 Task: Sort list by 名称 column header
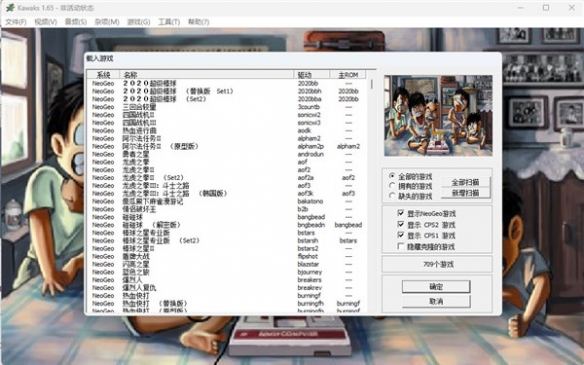click(207, 74)
